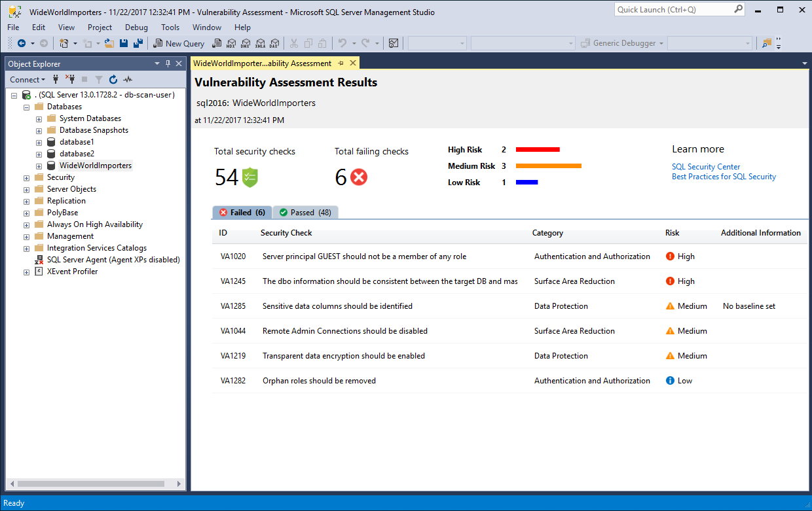
Task: Toggle auto-hide pin on Object Explorer
Action: [167, 63]
